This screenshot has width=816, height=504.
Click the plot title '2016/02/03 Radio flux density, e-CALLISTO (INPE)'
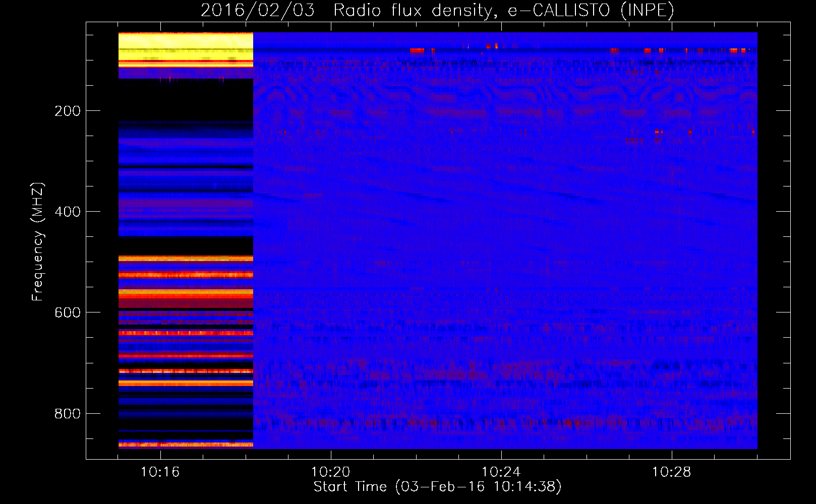click(x=437, y=10)
